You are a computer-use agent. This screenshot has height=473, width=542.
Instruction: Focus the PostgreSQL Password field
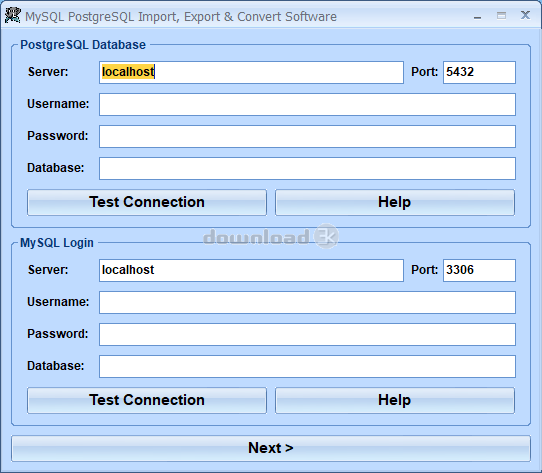pos(307,136)
